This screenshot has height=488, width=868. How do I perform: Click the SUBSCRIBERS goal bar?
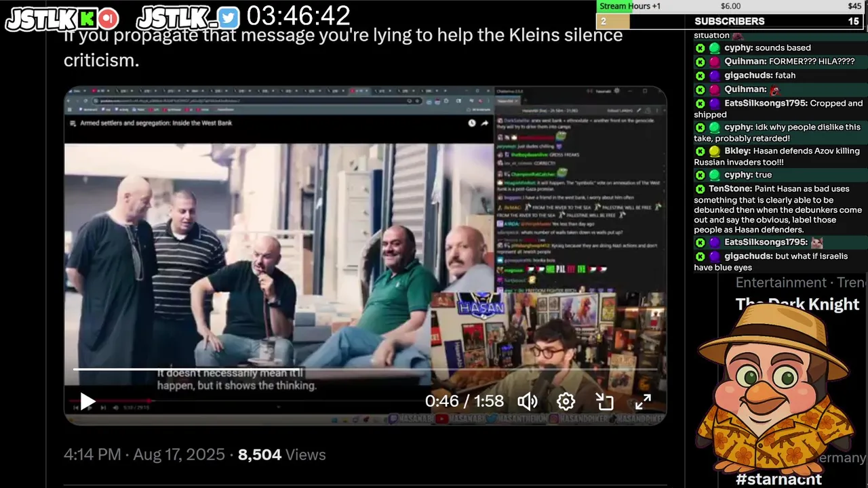[730, 22]
